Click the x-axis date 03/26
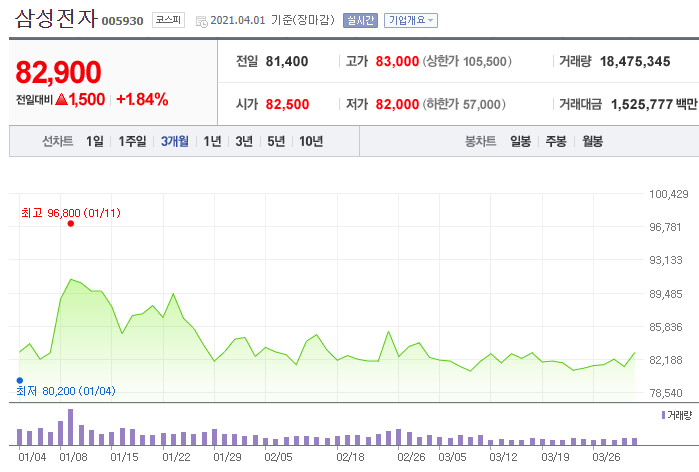The height and width of the screenshot is (472, 699). pos(606,457)
